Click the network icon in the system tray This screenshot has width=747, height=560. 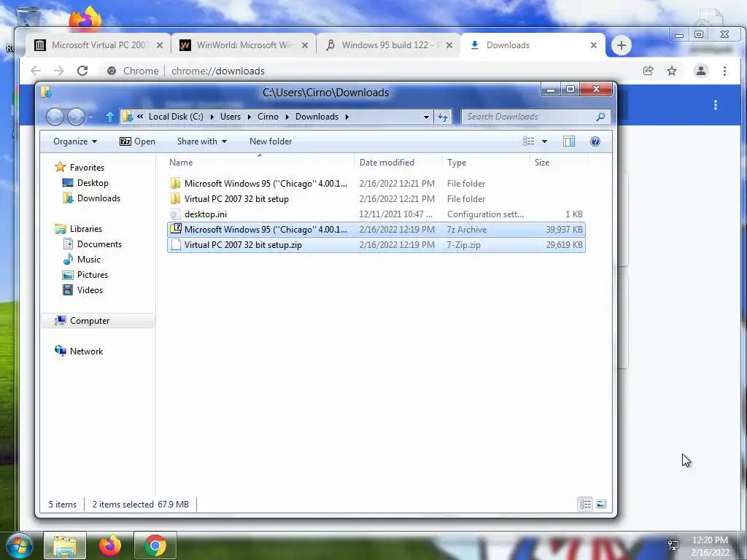point(673,545)
